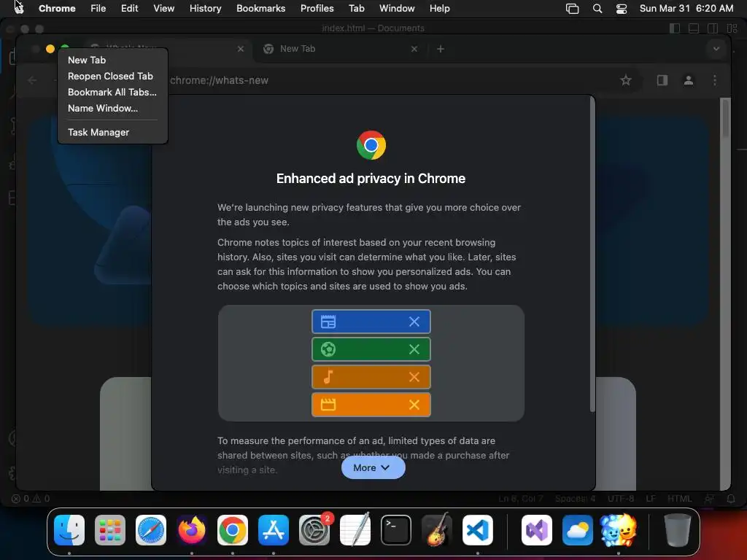747x560 pixels.
Task: Click the date and time in menu bar
Action: pos(686,8)
